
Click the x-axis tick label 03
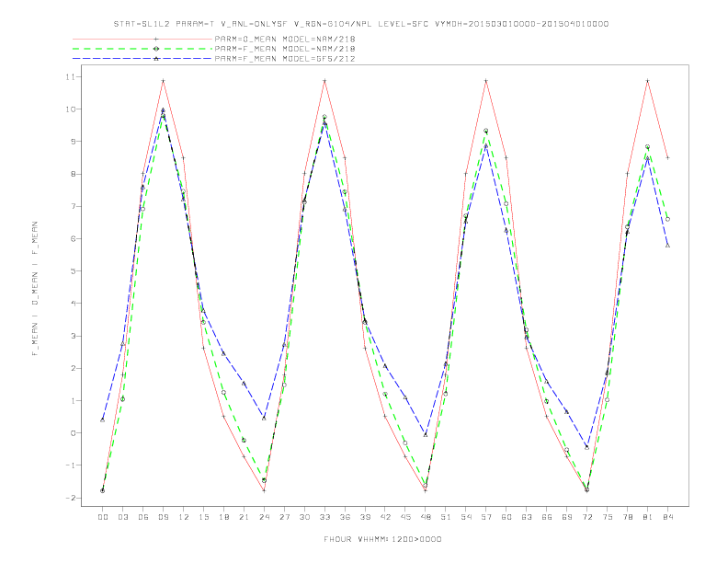click(123, 517)
